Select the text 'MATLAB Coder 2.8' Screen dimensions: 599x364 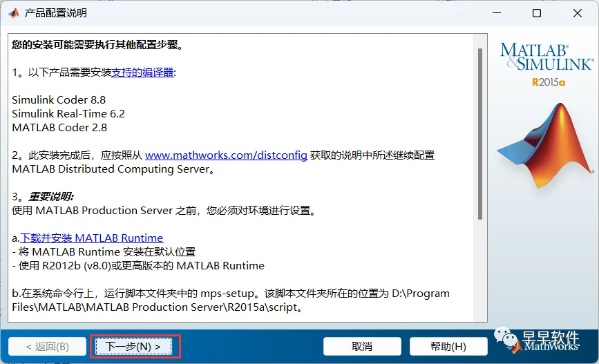[59, 127]
